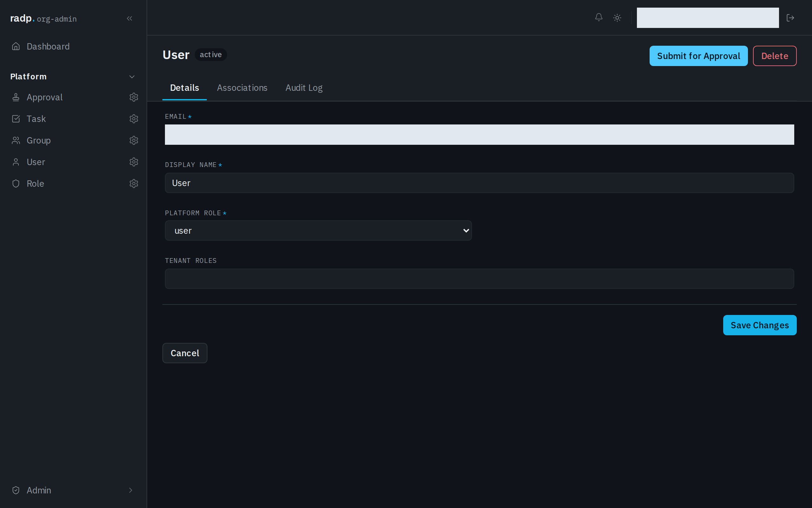Open the User settings gear
Viewport: 812px width, 508px height.
(x=134, y=162)
